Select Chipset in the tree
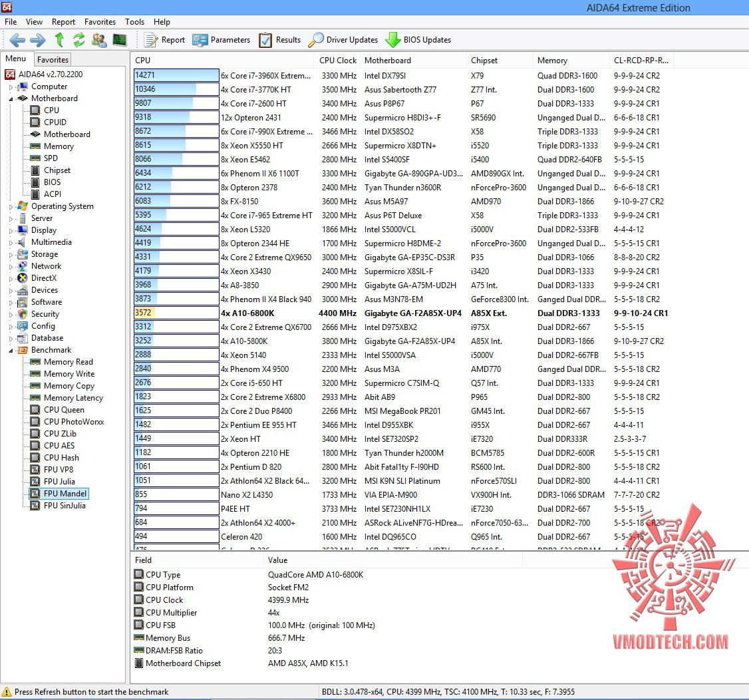 [57, 170]
